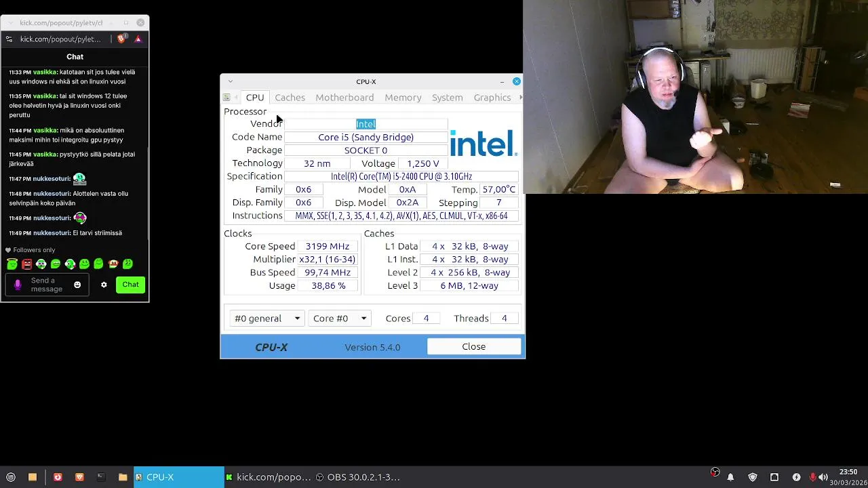Open Kick chat settings gear

coord(104,285)
